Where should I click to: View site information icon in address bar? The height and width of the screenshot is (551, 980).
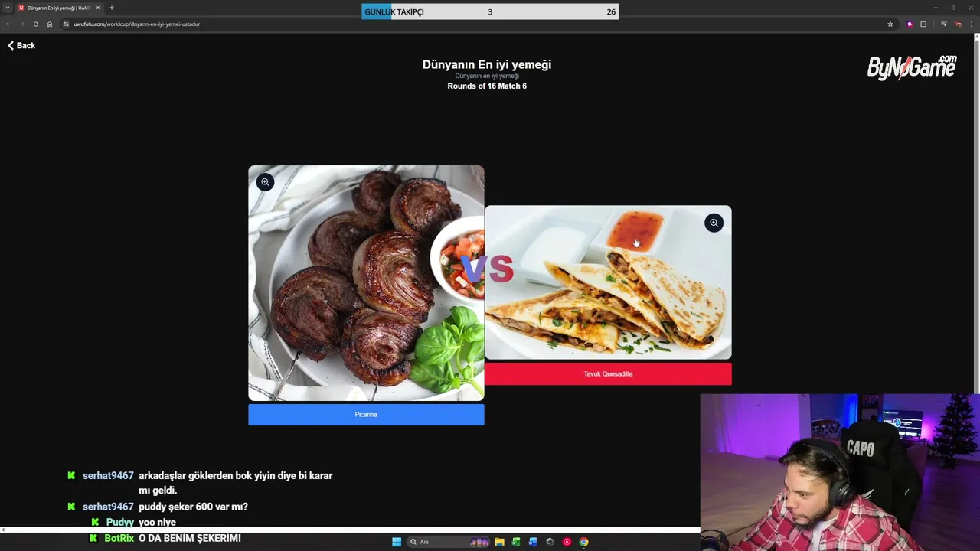point(66,24)
